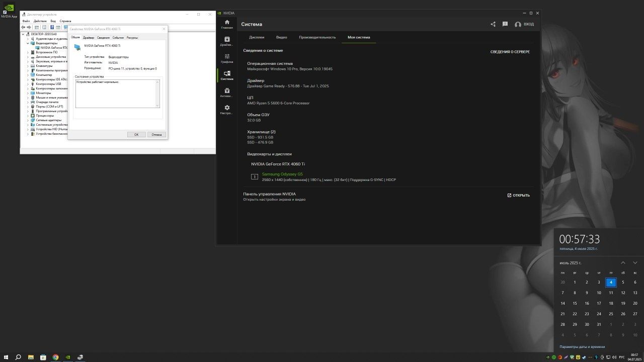This screenshot has width=644, height=362.
Task: Open NVIDIA App desktop shortcut
Action: click(9, 11)
